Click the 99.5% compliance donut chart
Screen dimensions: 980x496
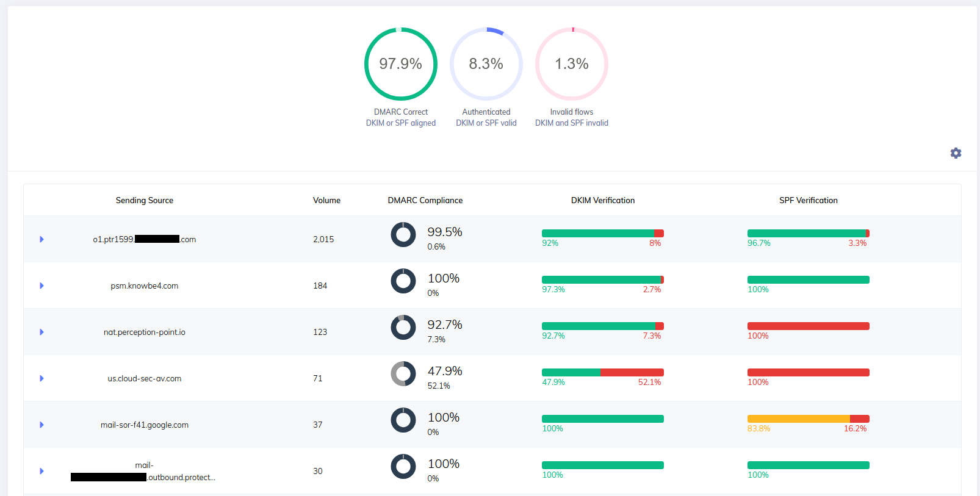403,234
